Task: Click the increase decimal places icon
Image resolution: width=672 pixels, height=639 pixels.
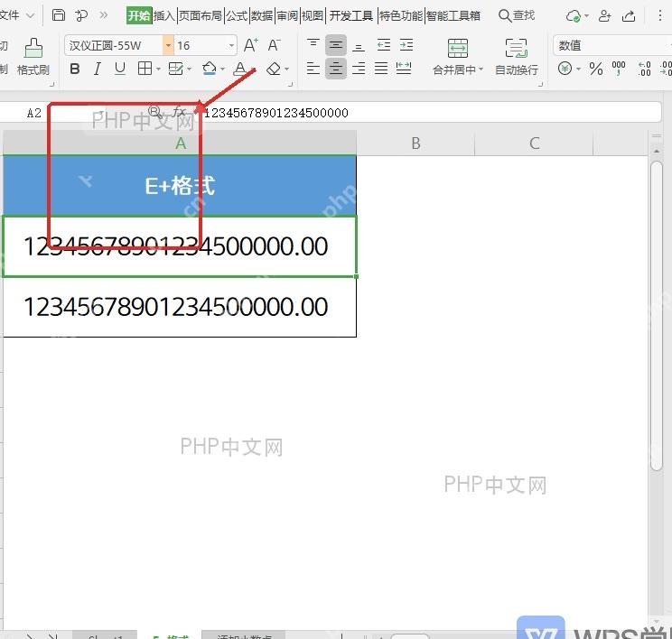Action: tap(644, 69)
